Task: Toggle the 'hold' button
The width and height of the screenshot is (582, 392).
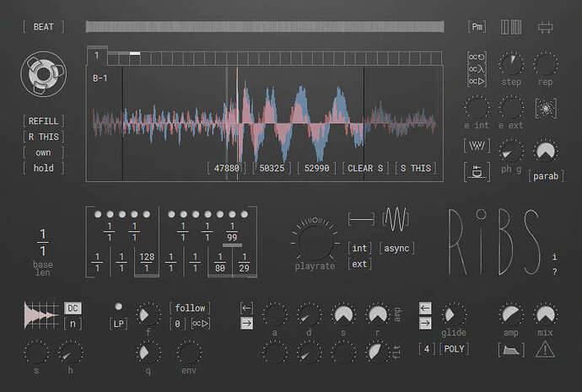Action: [x=43, y=168]
